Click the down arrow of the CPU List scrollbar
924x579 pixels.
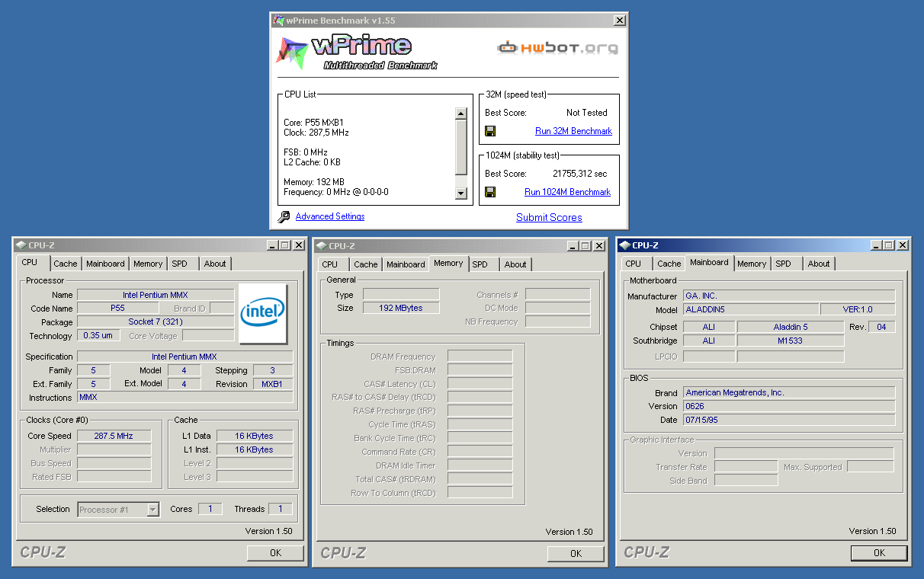click(x=460, y=194)
